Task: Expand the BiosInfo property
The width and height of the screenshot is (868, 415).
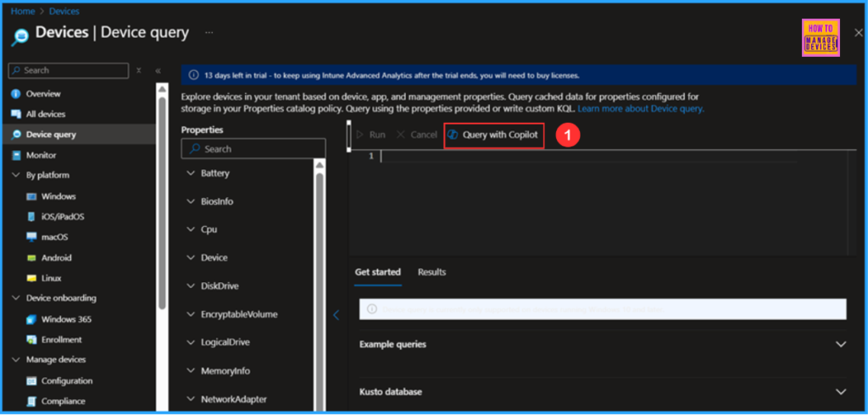Action: [191, 202]
